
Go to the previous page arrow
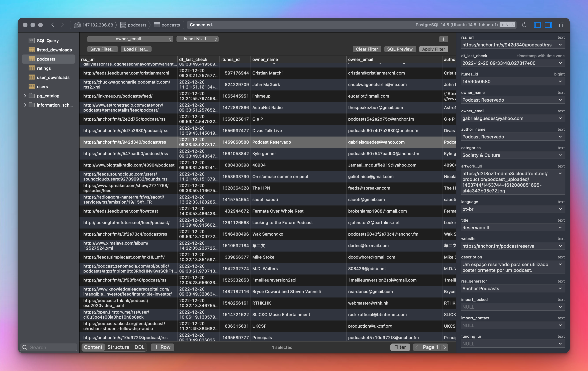click(417, 347)
